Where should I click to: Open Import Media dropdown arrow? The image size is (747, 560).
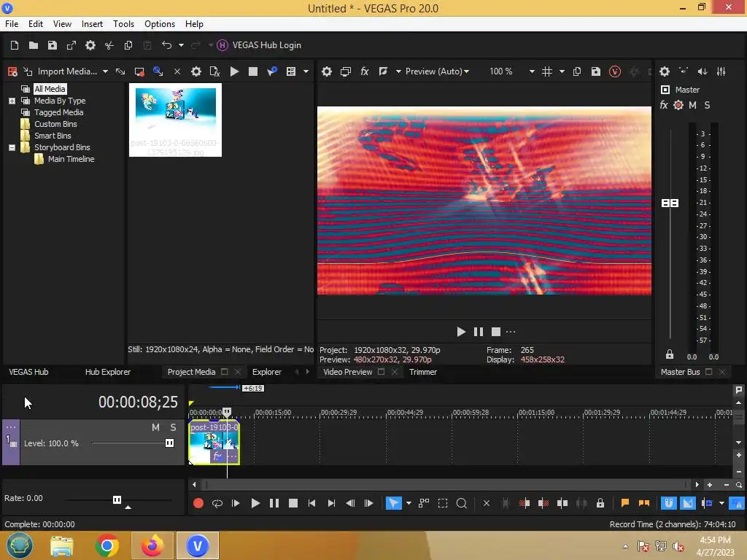(x=105, y=71)
